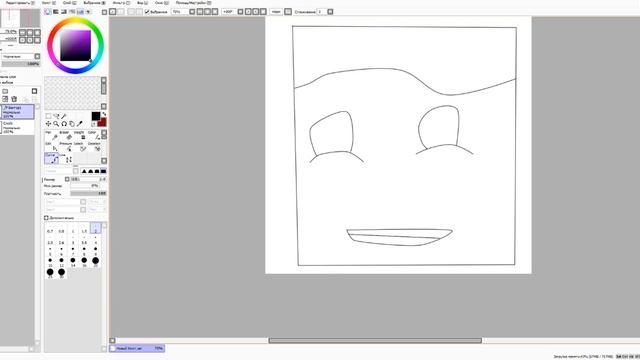Click the black foreground color swatch
Image resolution: width=640 pixels, height=360 pixels.
pyautogui.click(x=96, y=116)
